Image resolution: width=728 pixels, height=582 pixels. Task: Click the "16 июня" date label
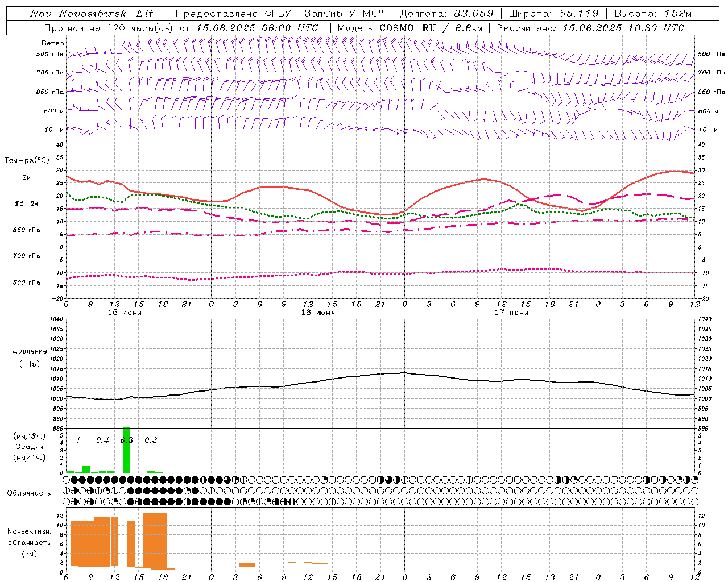click(x=318, y=313)
